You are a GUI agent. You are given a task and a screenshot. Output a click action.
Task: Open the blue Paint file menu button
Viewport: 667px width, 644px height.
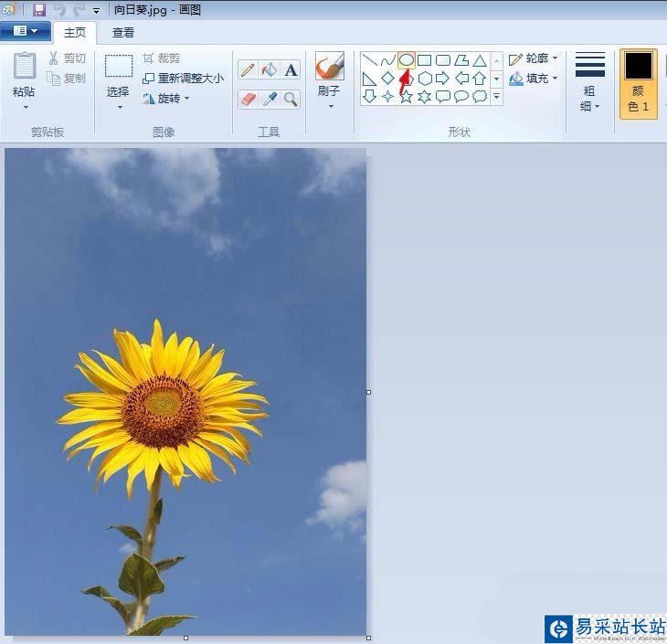pyautogui.click(x=26, y=31)
